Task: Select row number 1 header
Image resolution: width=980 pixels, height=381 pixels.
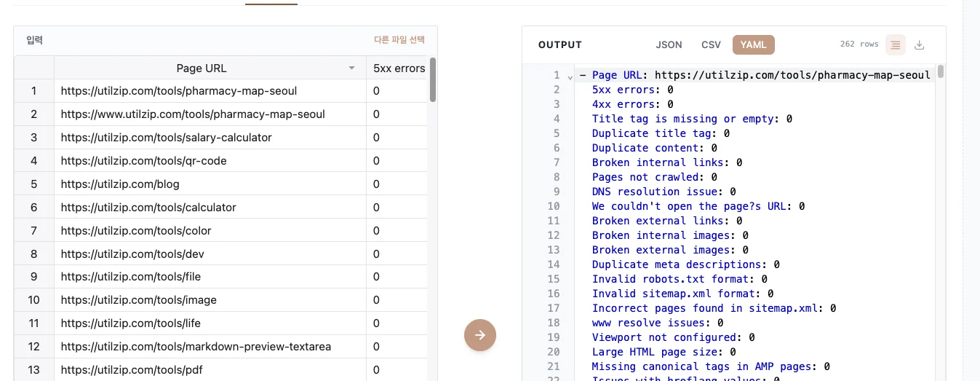Action: pyautogui.click(x=34, y=91)
